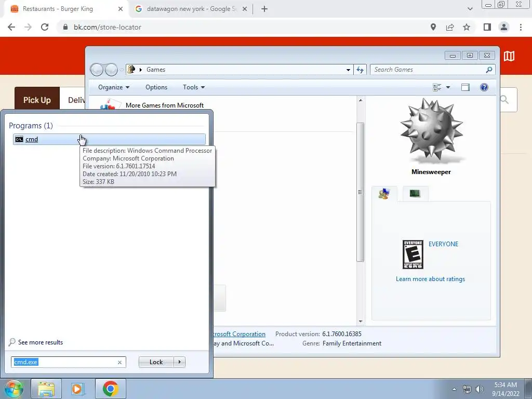Click the Games list scrollbar thumb

point(361,192)
